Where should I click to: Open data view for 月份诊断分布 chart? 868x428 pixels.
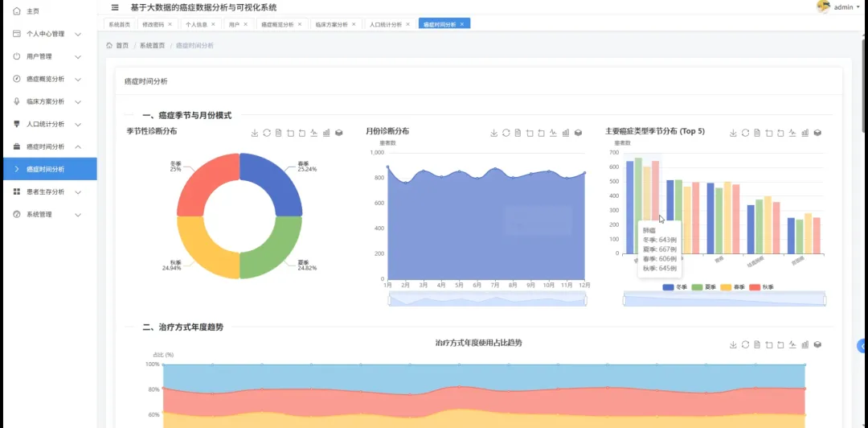pos(518,133)
